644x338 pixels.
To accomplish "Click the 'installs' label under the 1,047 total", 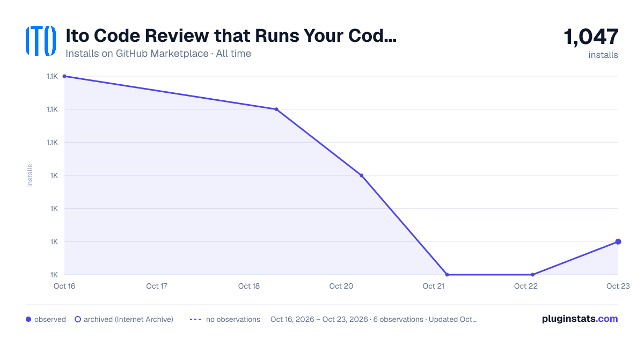I will click(x=603, y=55).
